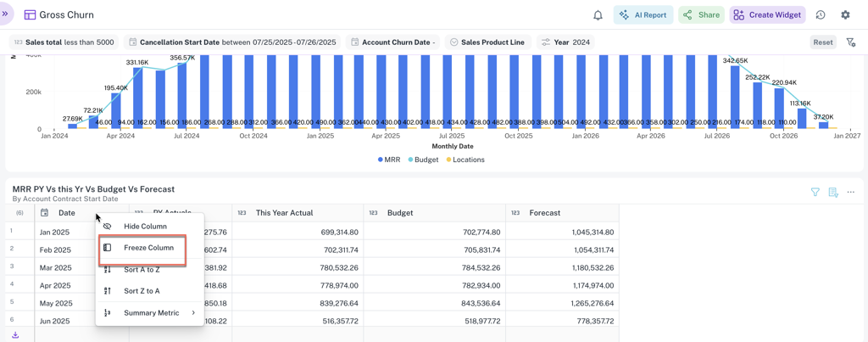
Task: Select Hide Column from context menu
Action: (145, 227)
